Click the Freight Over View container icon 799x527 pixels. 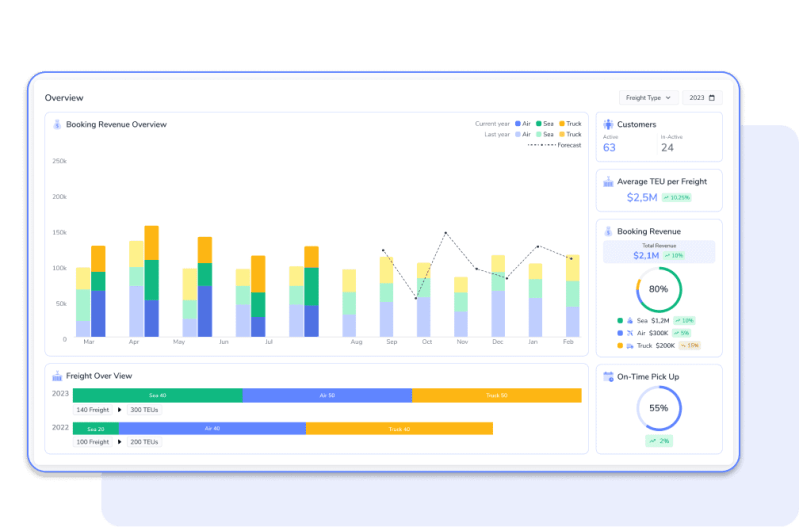click(x=57, y=376)
